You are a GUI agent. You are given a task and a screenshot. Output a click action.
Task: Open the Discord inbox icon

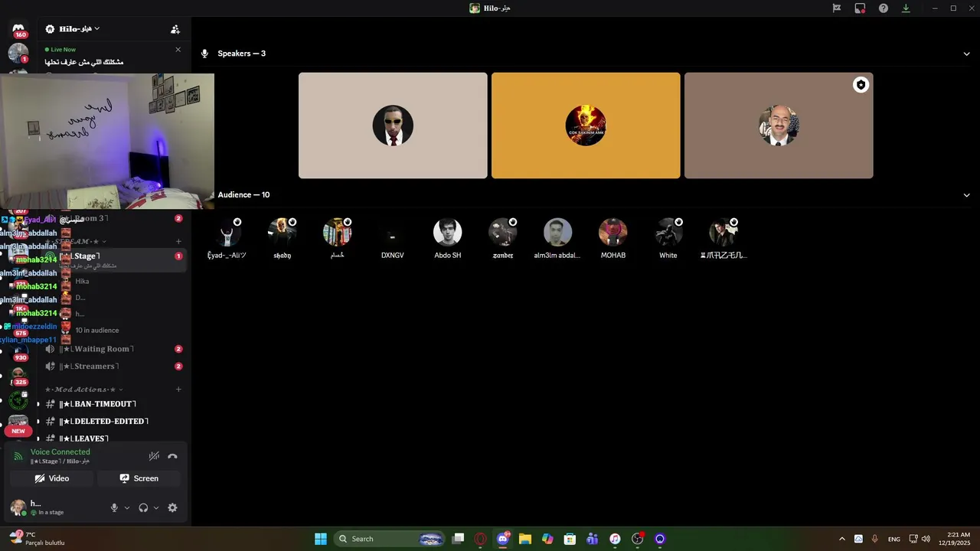click(860, 8)
